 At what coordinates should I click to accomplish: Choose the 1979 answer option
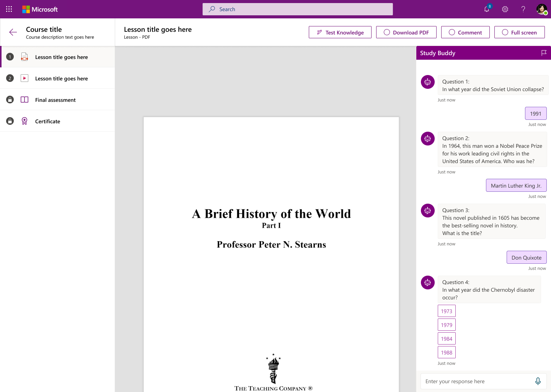(x=447, y=325)
